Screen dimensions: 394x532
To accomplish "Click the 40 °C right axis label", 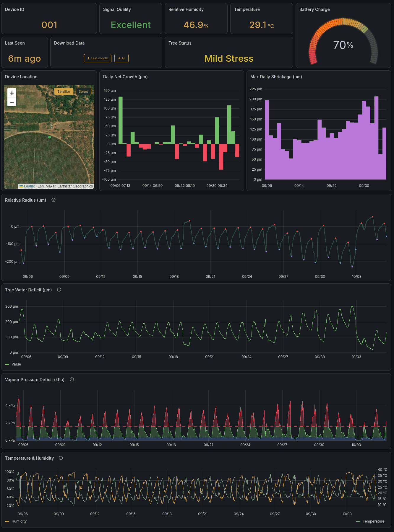I will pos(382,470).
